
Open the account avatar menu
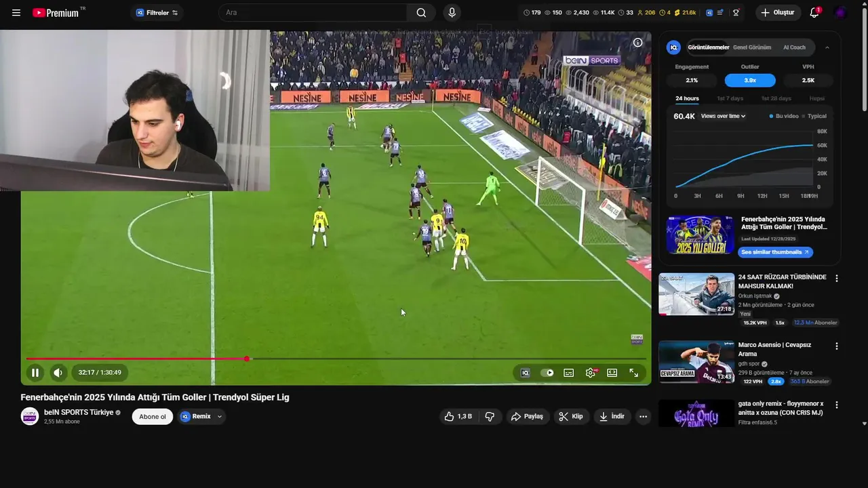click(841, 13)
